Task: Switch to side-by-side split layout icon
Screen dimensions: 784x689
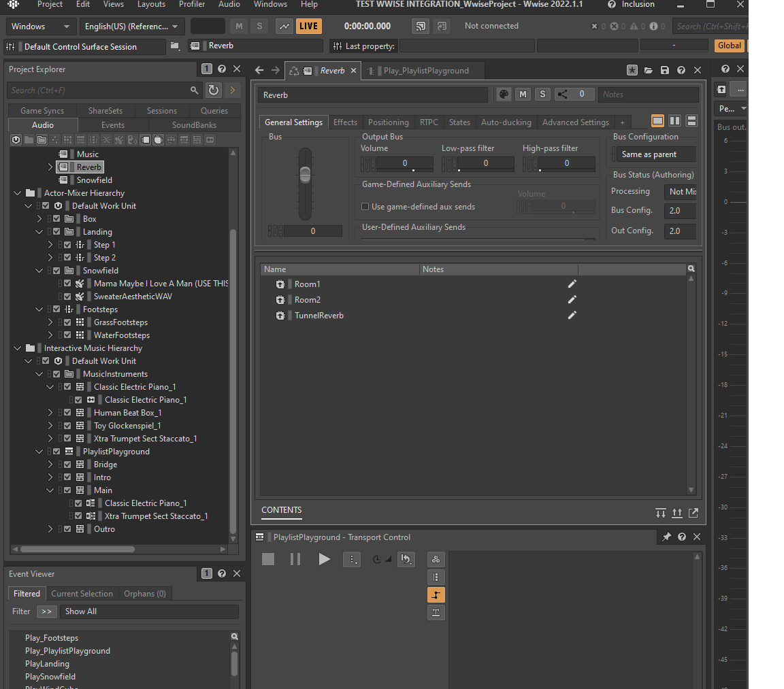Action: coord(674,121)
